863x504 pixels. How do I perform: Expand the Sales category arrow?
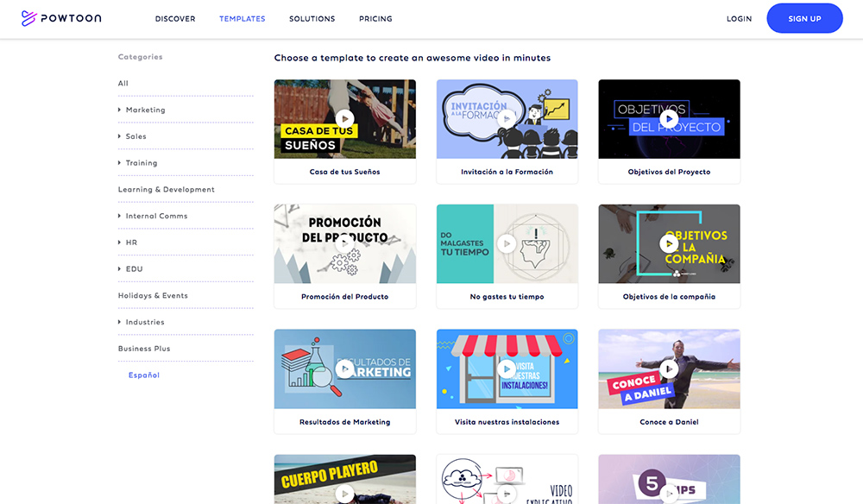pyautogui.click(x=119, y=136)
